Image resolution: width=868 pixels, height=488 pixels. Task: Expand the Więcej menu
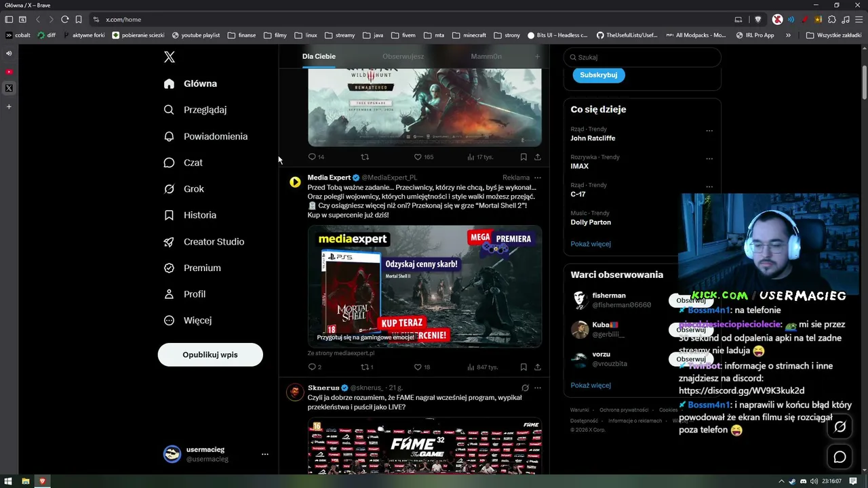click(188, 321)
